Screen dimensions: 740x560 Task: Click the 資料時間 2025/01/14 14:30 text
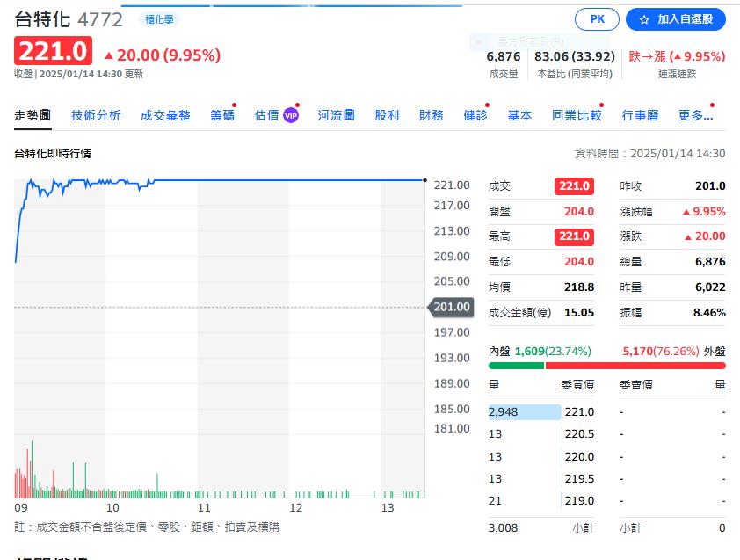pyautogui.click(x=649, y=154)
